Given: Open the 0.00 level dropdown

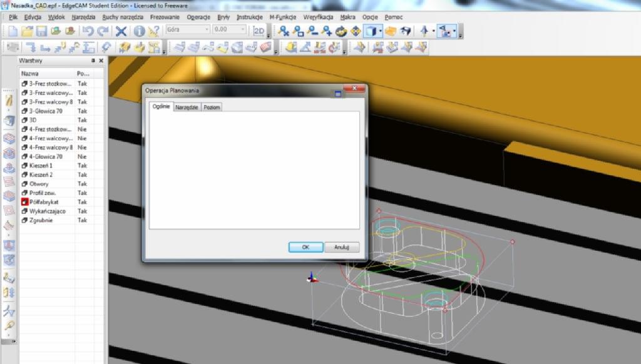Looking at the screenshot, I should [x=242, y=29].
